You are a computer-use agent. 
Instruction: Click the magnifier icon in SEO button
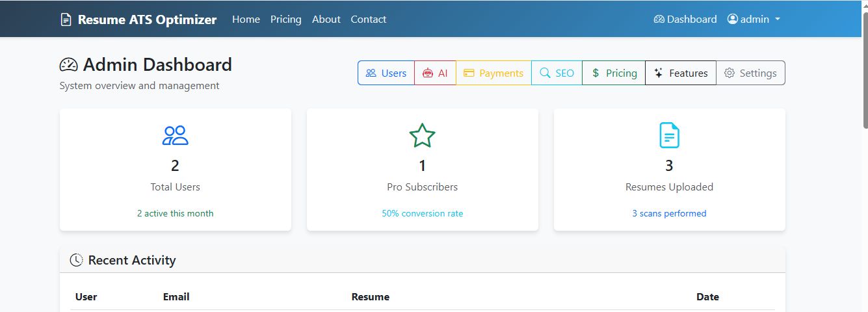pyautogui.click(x=545, y=73)
